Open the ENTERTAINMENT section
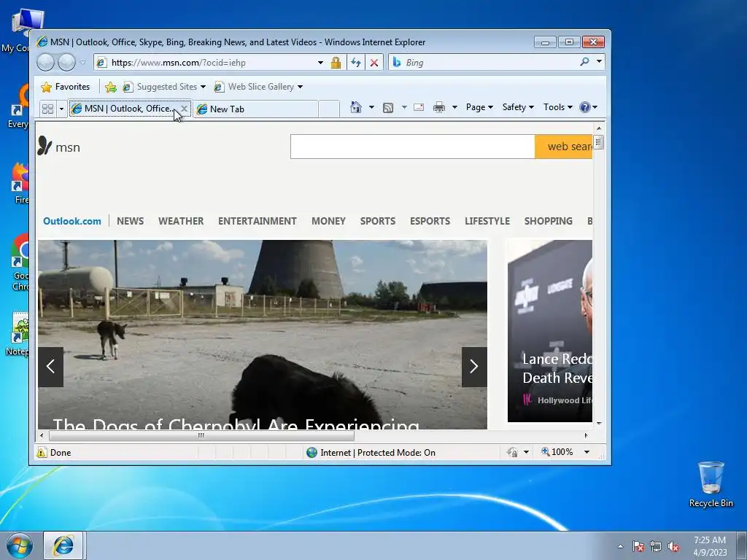 pyautogui.click(x=258, y=221)
